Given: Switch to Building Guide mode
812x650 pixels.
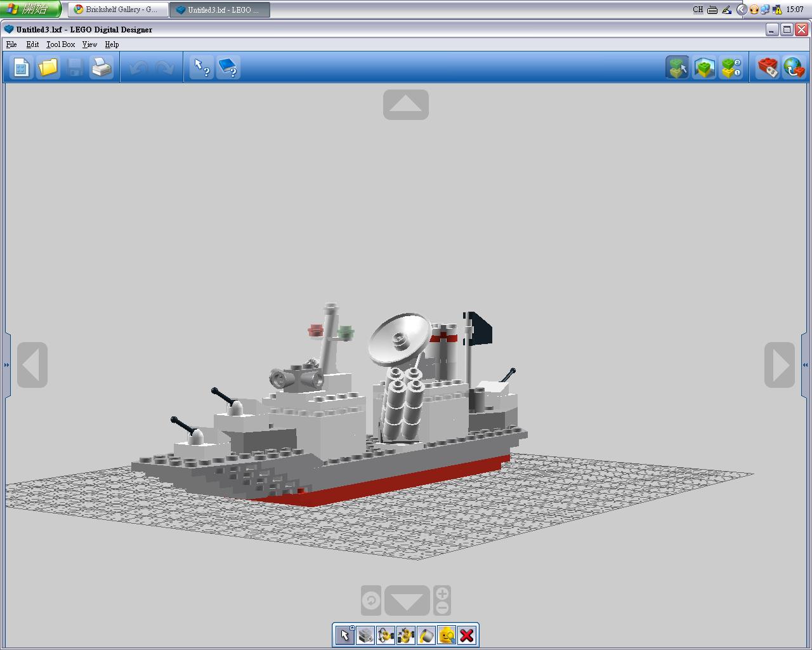Looking at the screenshot, I should (731, 67).
